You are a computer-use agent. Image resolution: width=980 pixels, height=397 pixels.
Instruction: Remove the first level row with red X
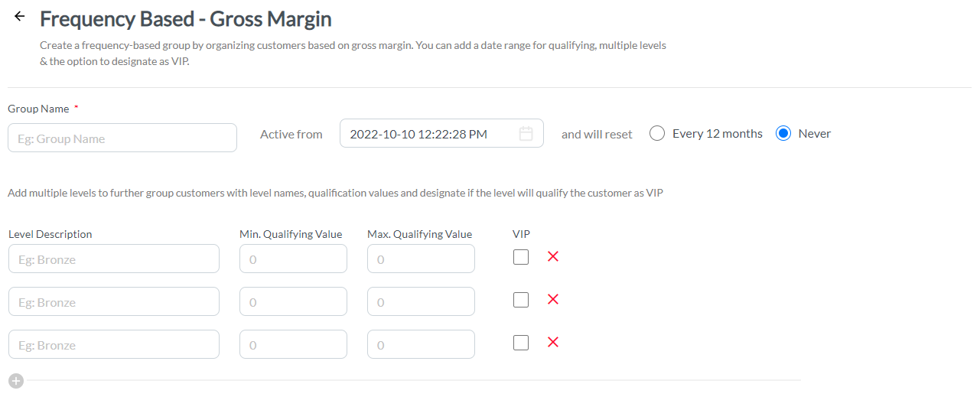tap(553, 257)
